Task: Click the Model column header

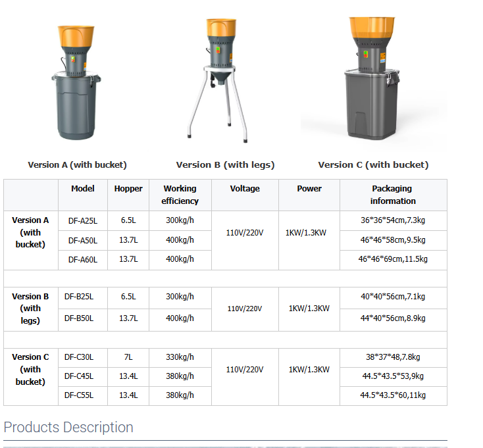Action: click(83, 189)
